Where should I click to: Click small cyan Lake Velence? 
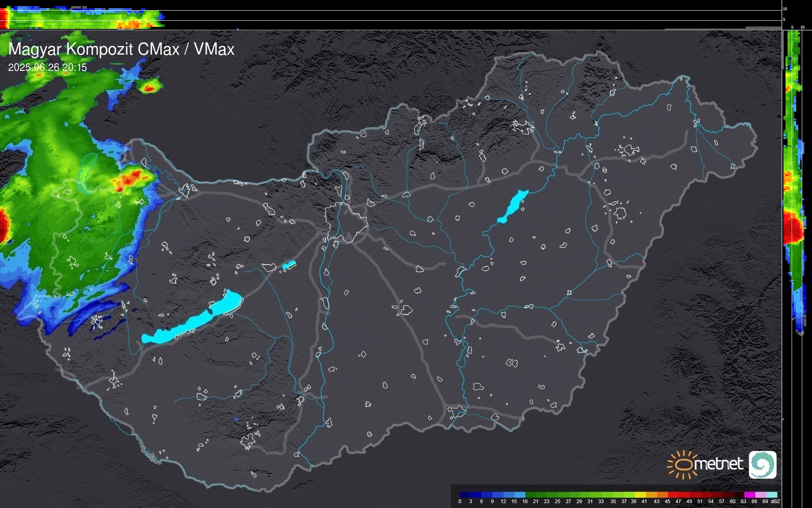289,265
